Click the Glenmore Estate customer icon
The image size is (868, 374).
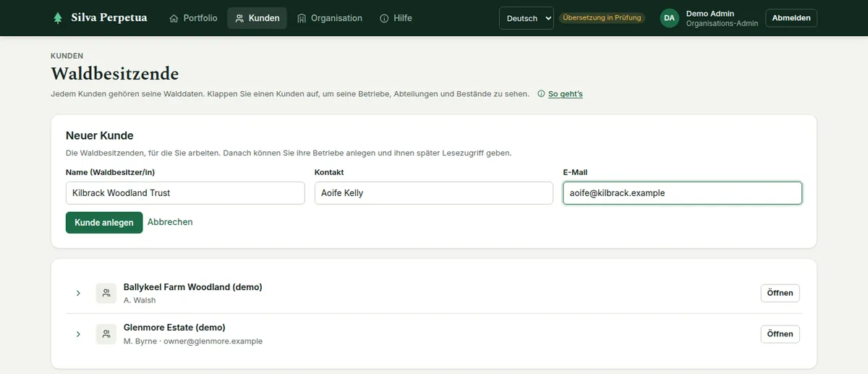click(x=106, y=333)
